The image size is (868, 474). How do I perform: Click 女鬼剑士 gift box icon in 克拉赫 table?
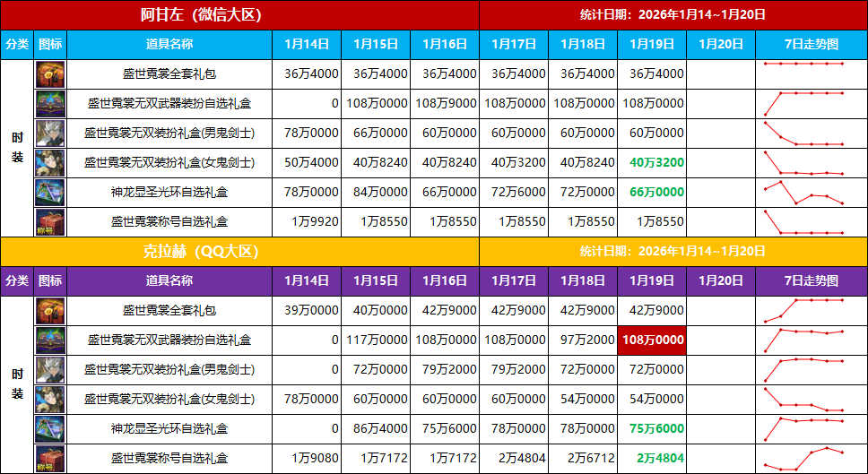pyautogui.click(x=50, y=400)
